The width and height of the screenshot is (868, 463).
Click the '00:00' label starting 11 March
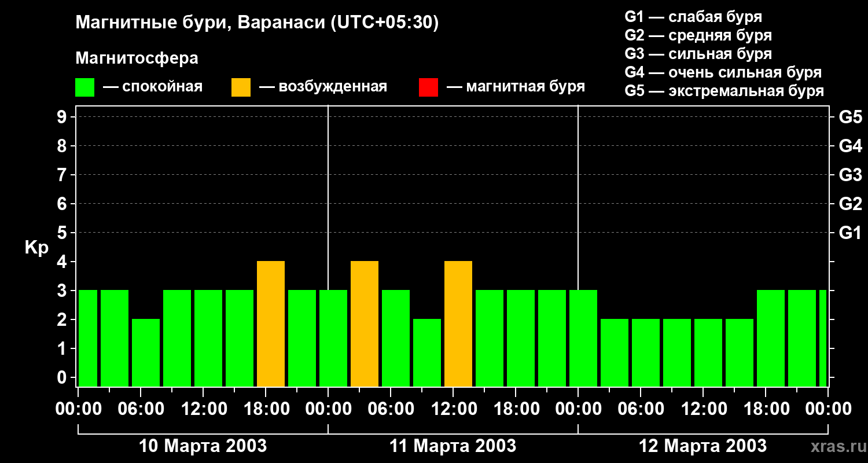tap(328, 409)
